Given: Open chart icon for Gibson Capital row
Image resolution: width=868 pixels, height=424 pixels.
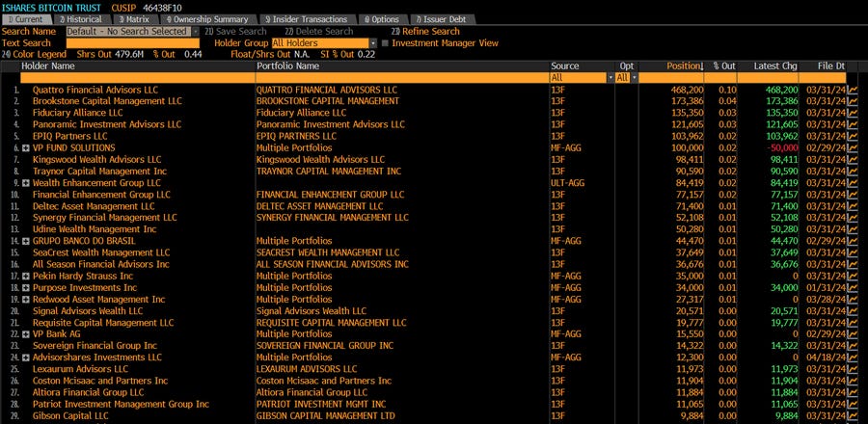Looking at the screenshot, I should point(853,415).
